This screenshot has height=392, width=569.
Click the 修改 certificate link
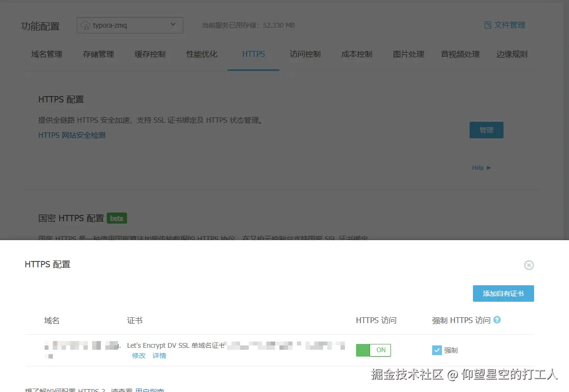pyautogui.click(x=139, y=356)
